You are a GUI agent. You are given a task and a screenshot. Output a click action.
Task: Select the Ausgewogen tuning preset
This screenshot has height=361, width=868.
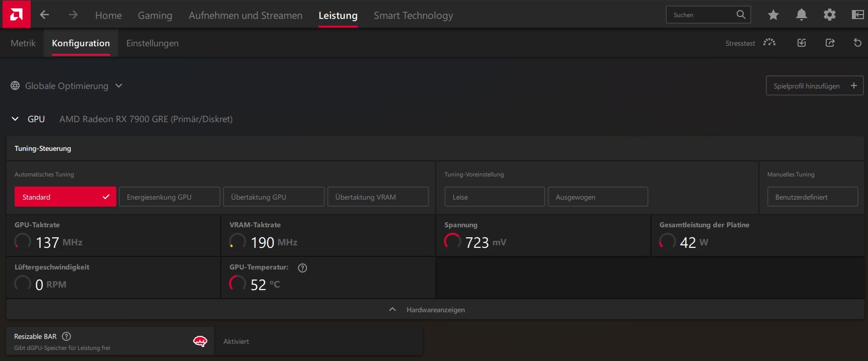pos(598,197)
